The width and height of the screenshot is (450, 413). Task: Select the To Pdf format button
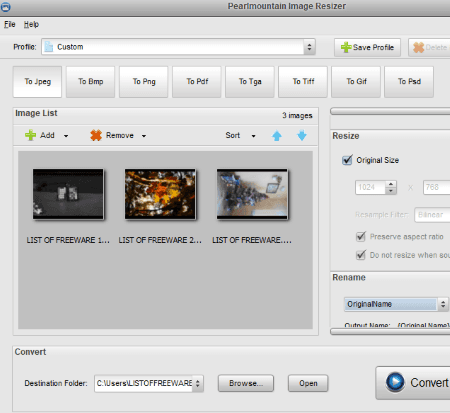click(197, 82)
